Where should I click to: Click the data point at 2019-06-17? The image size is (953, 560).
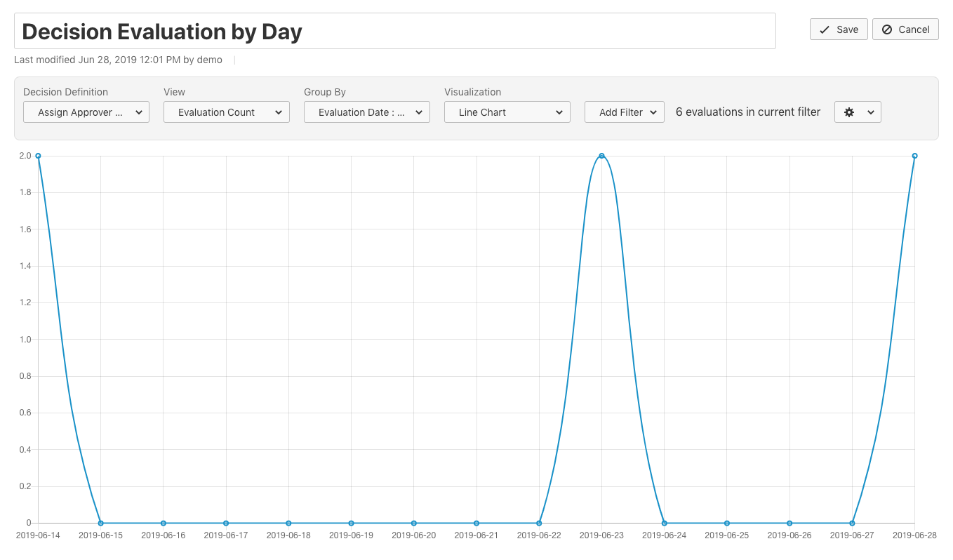point(226,523)
